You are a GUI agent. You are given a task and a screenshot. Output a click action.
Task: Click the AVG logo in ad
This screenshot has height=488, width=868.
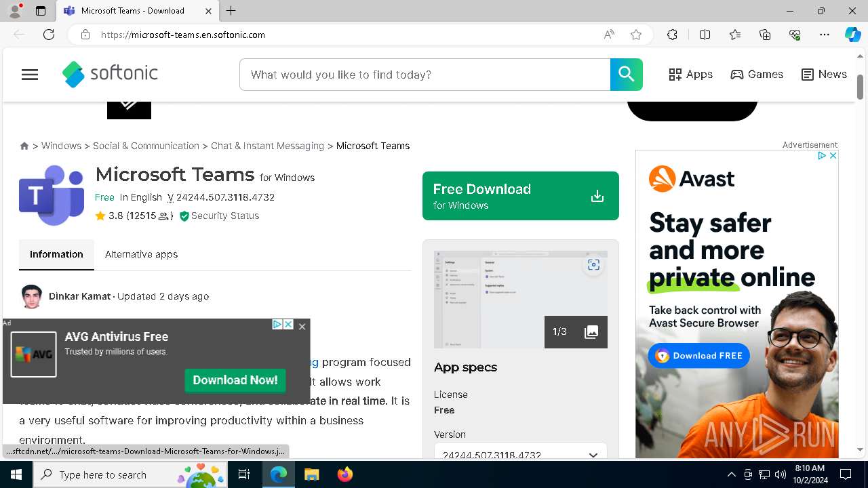(33, 354)
